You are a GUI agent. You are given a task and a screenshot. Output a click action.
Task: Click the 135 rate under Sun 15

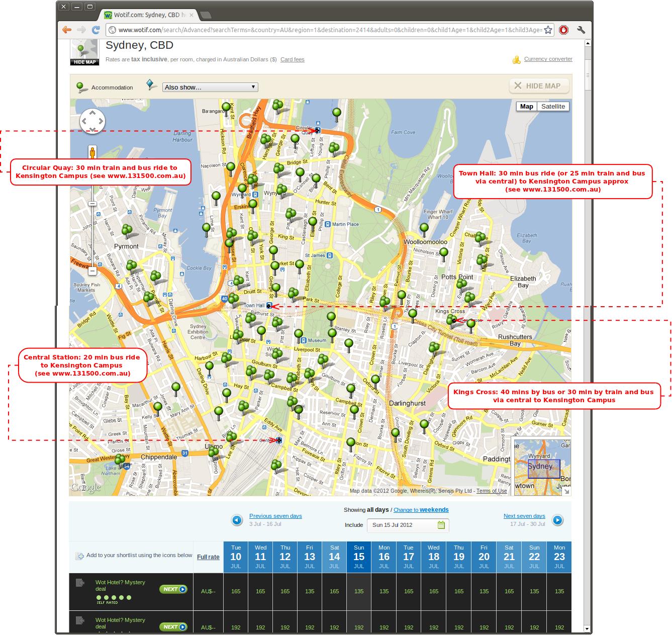click(359, 591)
